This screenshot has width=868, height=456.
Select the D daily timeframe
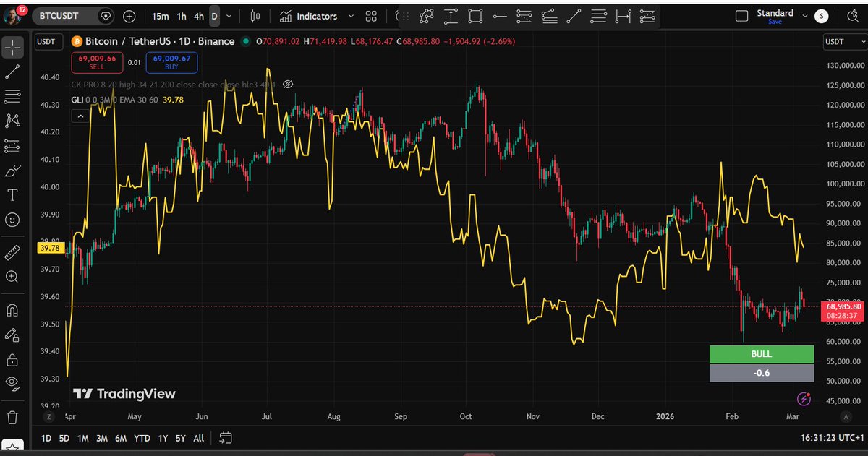214,15
